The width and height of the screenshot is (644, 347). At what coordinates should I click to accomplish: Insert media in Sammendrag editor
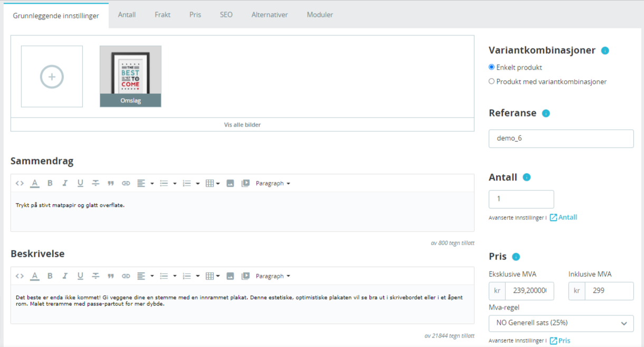(245, 184)
